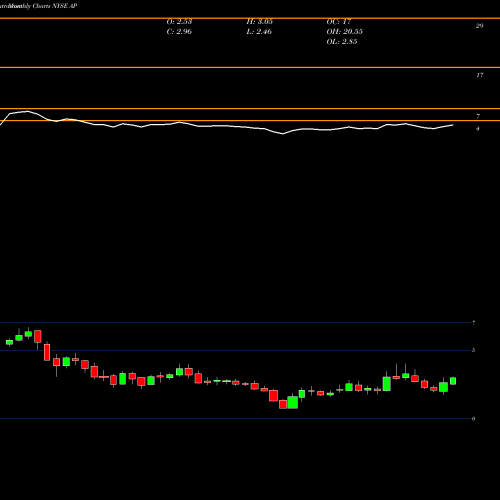This screenshot has width=500, height=500.
Task: Click the first green candlestick on the left
Action: pos(9,342)
